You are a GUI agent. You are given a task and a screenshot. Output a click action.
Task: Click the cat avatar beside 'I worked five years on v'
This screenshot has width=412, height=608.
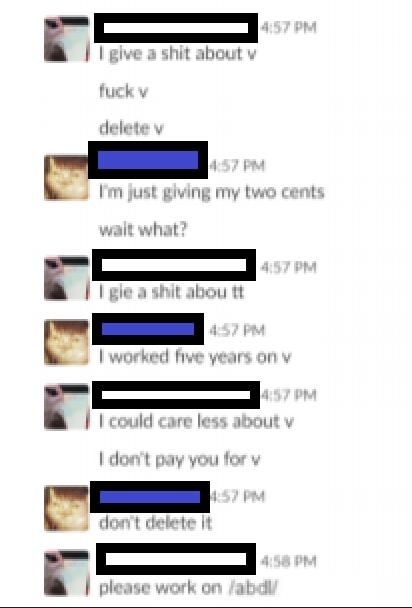[x=67, y=342]
